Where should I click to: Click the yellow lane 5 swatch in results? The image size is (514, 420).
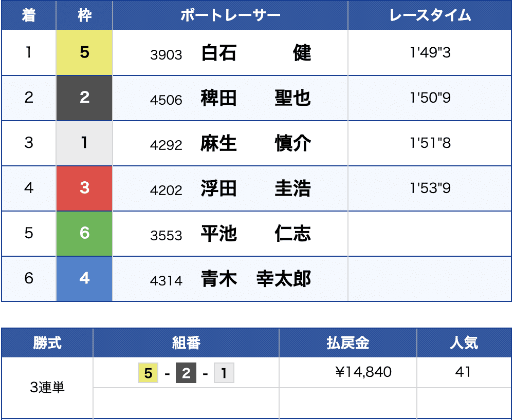[x=84, y=53]
